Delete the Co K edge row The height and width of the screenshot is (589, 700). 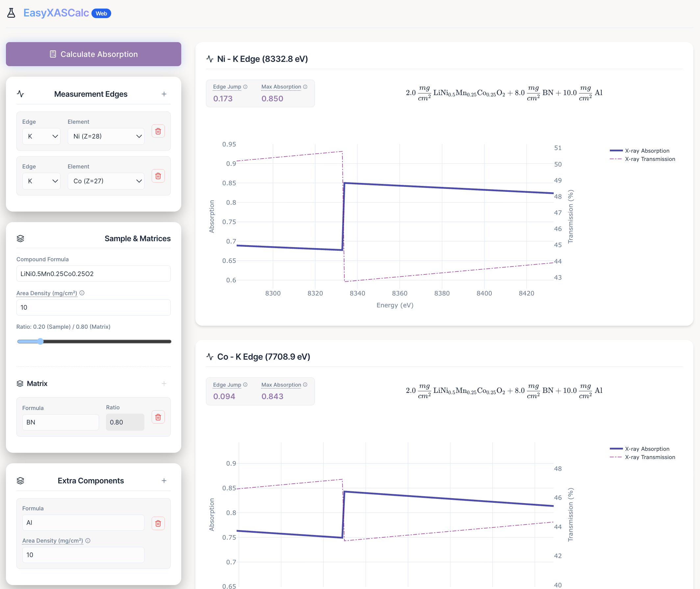click(x=158, y=176)
